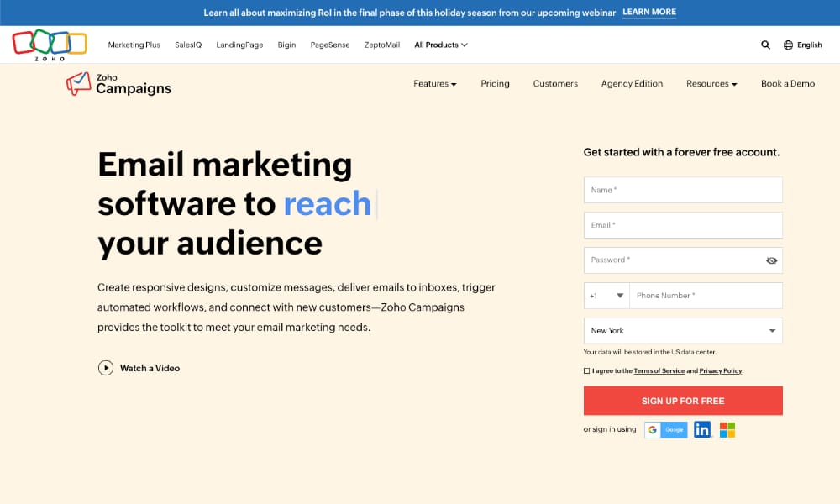Click 'Get started with a forever free account.' heading
The image size is (840, 504).
point(681,152)
